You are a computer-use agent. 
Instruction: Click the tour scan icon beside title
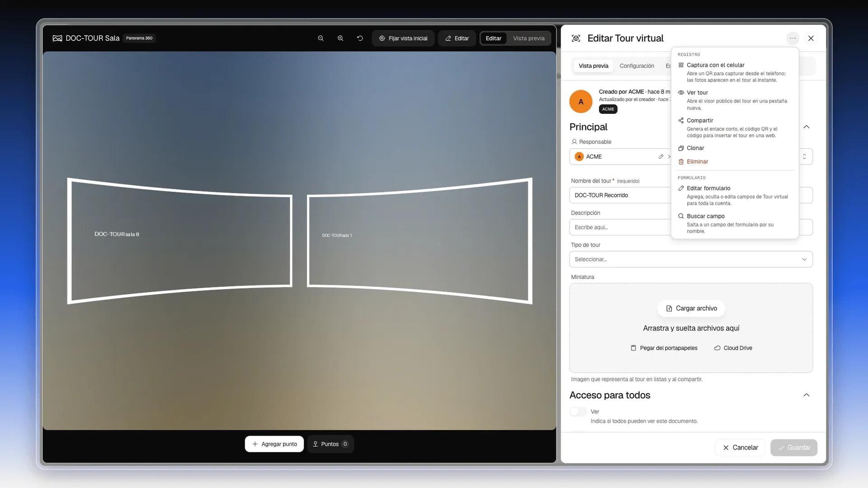pos(576,38)
